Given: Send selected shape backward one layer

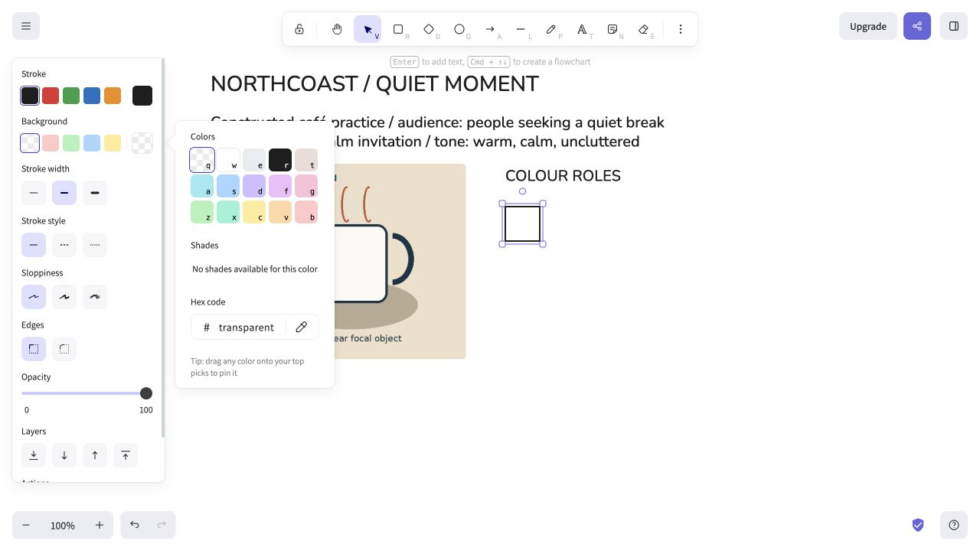Looking at the screenshot, I should 64,455.
